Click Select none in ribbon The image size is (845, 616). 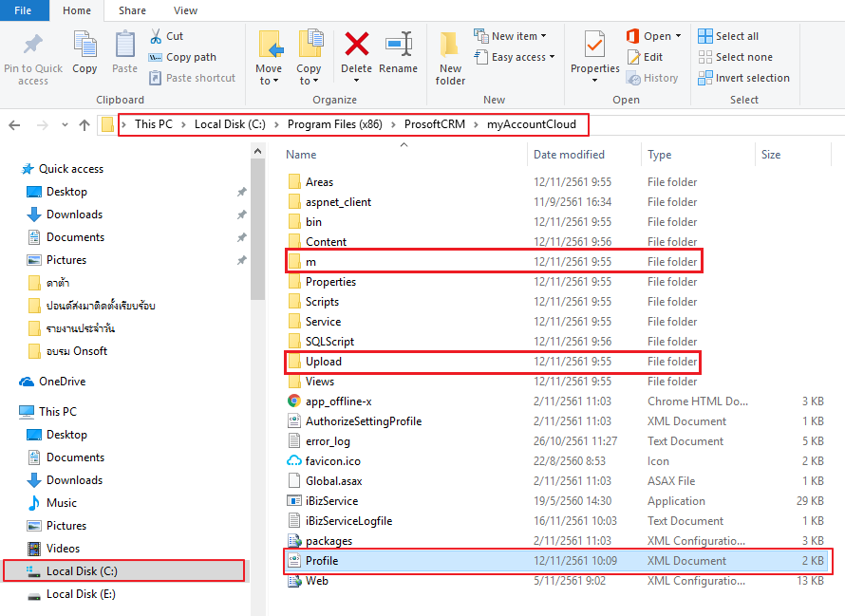735,57
